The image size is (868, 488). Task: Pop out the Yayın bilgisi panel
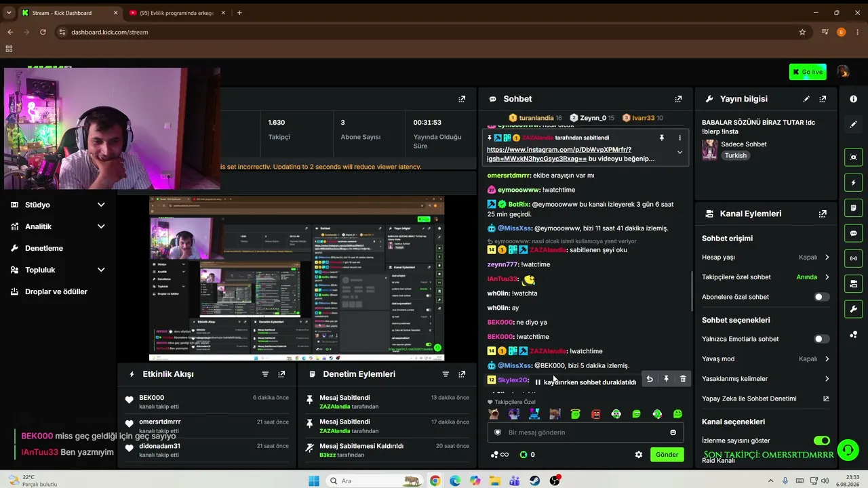coord(823,99)
